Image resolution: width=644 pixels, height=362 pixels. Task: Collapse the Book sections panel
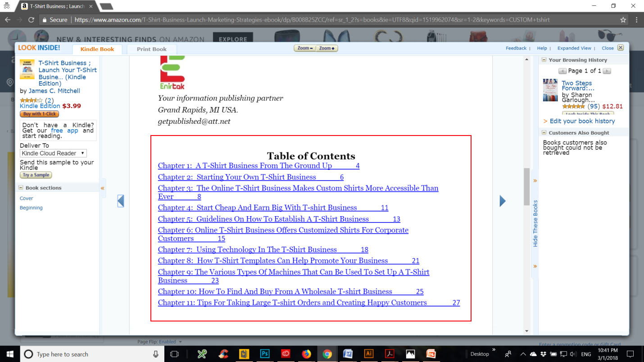[21, 188]
